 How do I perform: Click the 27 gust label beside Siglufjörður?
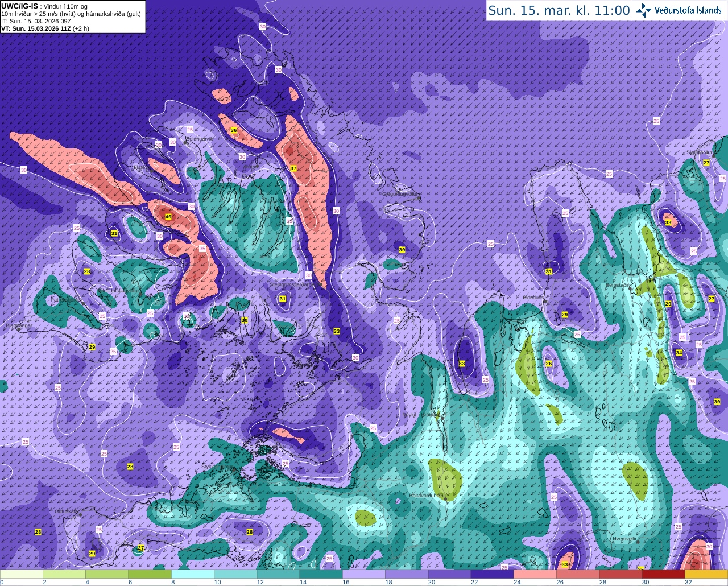coord(706,163)
